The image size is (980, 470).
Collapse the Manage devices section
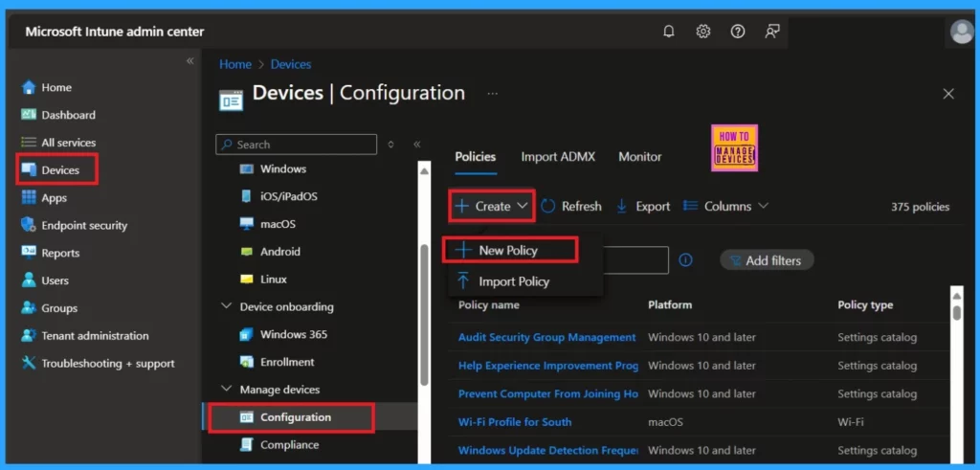click(226, 390)
